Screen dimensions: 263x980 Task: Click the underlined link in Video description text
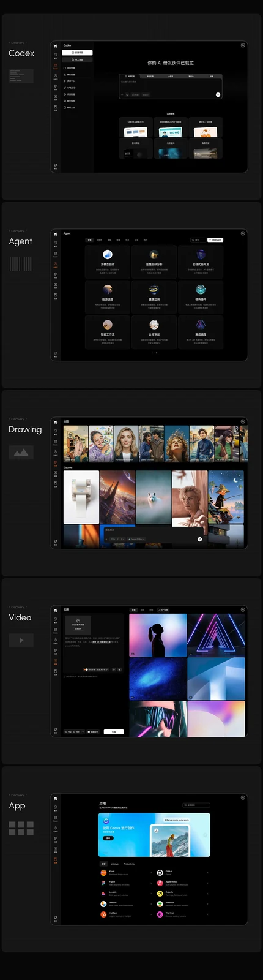point(102,642)
